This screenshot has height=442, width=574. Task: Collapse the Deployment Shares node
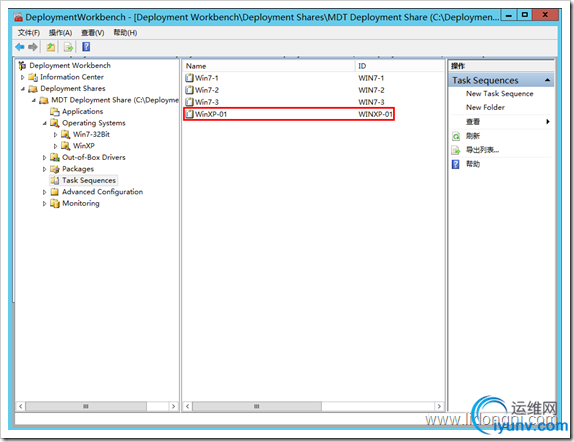click(x=23, y=89)
